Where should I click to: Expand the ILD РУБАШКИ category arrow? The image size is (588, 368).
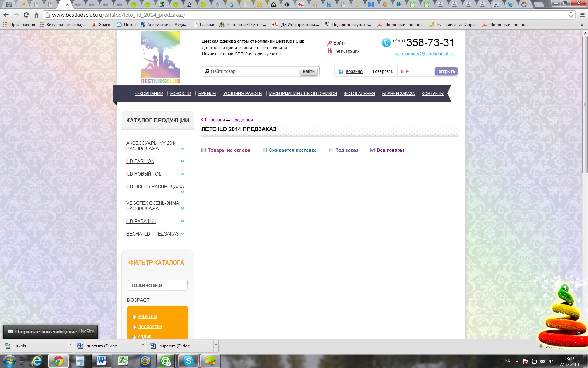point(182,222)
